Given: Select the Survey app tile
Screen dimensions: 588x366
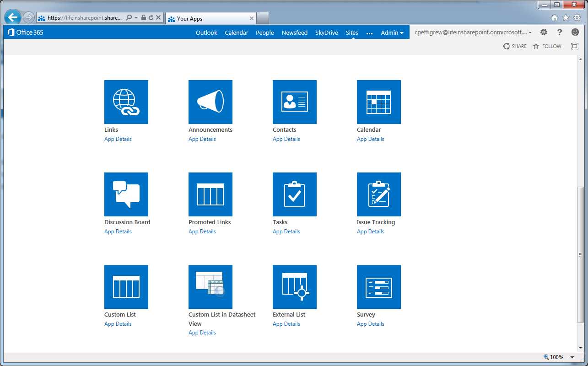Looking at the screenshot, I should click(378, 286).
